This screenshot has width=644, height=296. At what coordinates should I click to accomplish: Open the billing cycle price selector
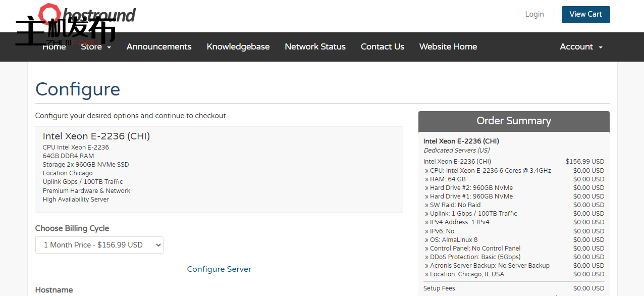(99, 245)
